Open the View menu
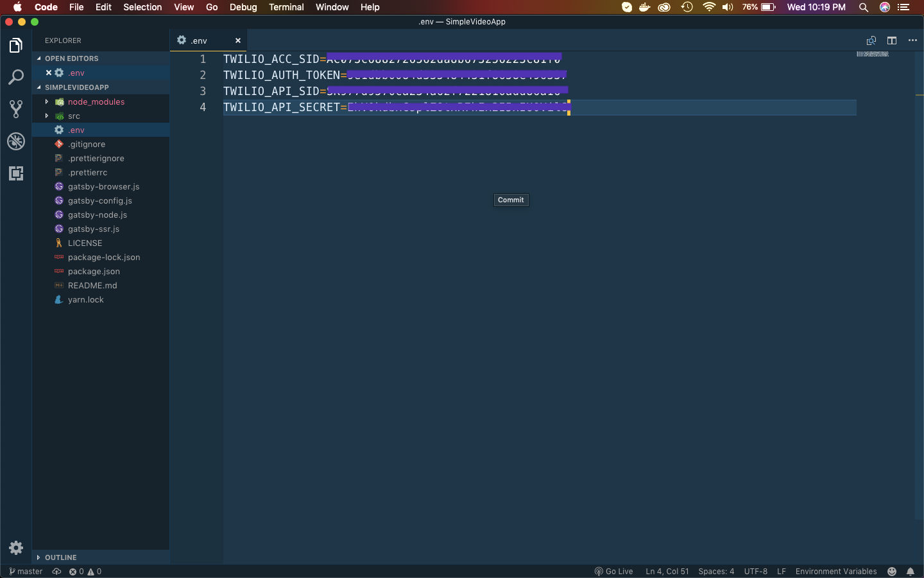The width and height of the screenshot is (924, 578). pyautogui.click(x=184, y=7)
